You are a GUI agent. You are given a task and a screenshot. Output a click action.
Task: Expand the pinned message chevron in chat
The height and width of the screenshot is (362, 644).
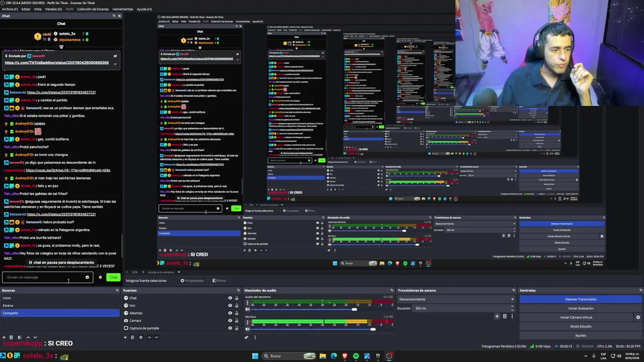coord(115,63)
